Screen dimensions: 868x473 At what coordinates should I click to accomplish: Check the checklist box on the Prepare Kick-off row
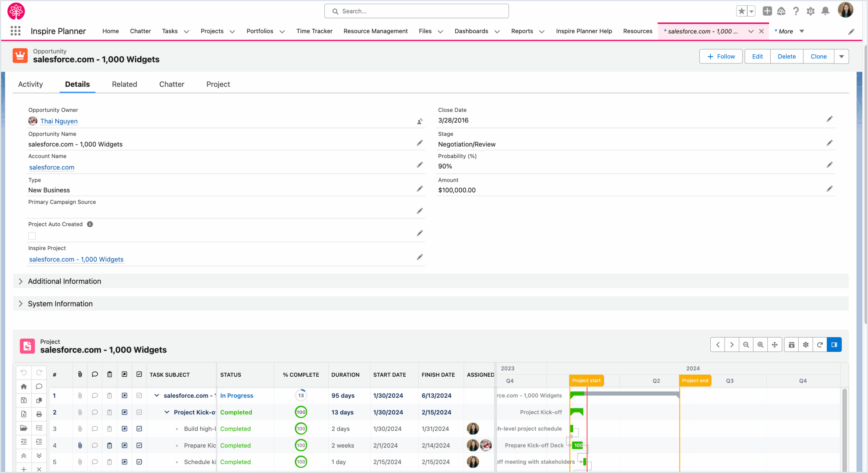(x=139, y=445)
